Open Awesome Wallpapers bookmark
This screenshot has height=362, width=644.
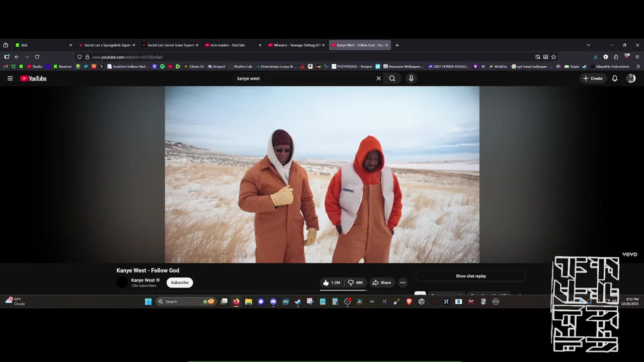404,66
